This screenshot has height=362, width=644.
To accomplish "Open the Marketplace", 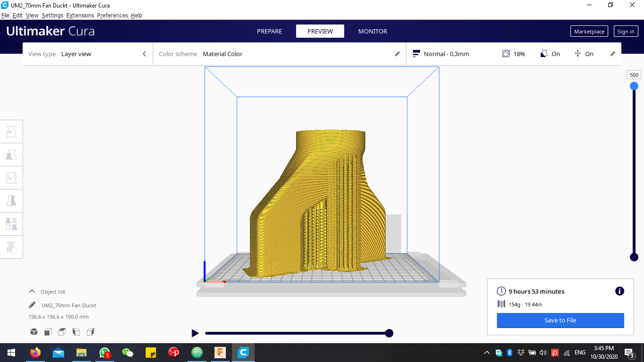I will pyautogui.click(x=589, y=31).
